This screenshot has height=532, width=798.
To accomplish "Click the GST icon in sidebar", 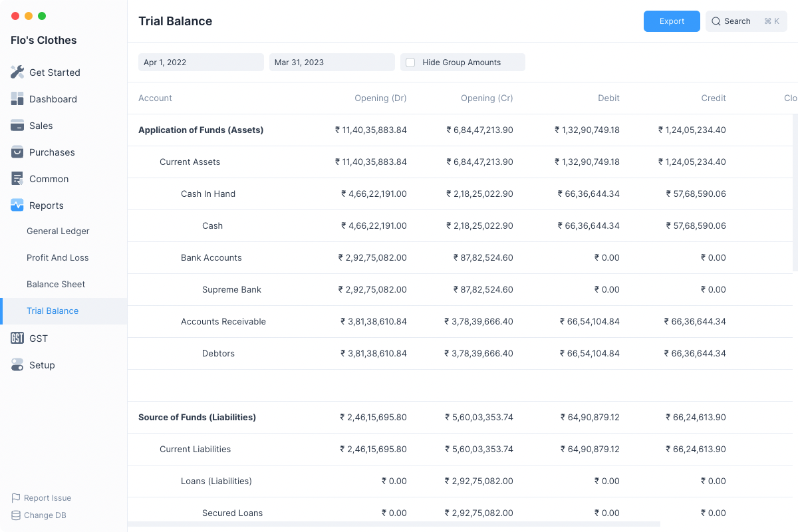I will (17, 338).
